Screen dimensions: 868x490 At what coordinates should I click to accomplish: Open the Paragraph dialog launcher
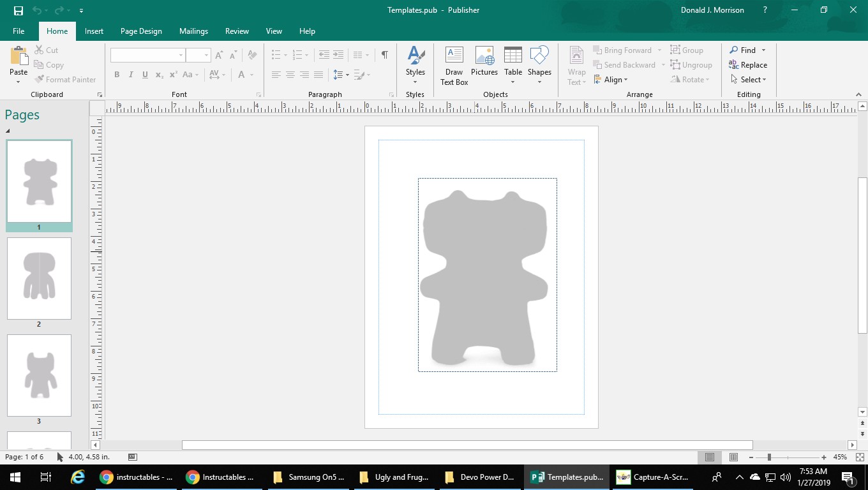(x=391, y=95)
